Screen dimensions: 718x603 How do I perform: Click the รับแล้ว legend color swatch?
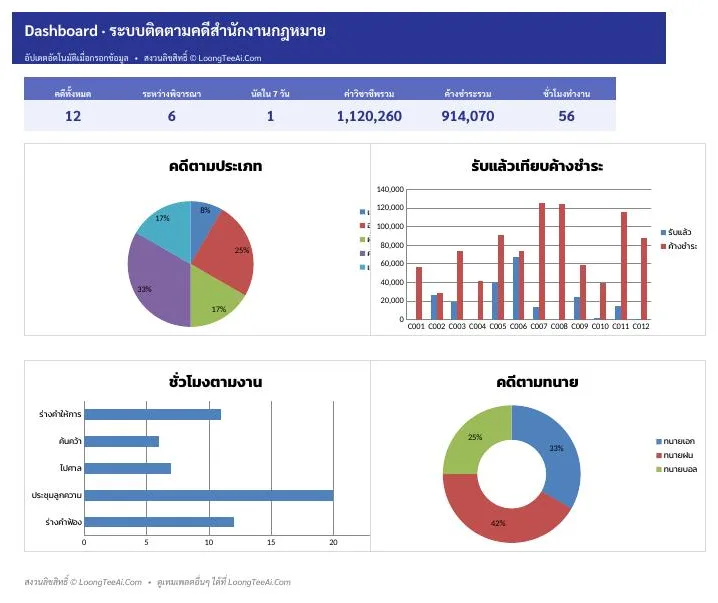pos(663,232)
